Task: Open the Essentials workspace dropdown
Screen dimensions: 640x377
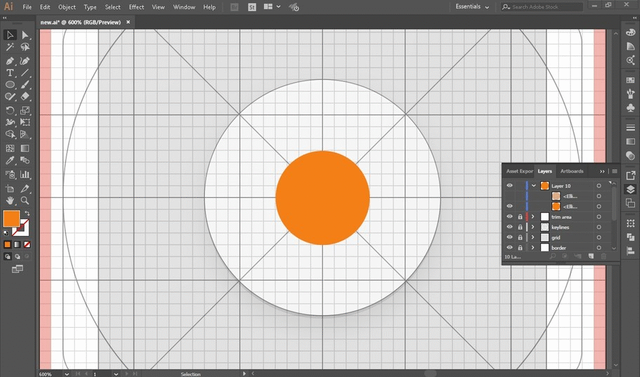Action: 472,7
